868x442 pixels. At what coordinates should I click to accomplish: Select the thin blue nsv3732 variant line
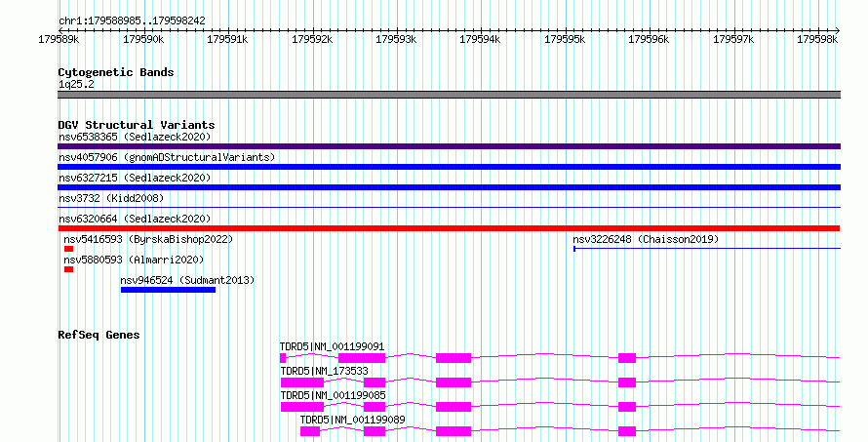click(x=449, y=208)
